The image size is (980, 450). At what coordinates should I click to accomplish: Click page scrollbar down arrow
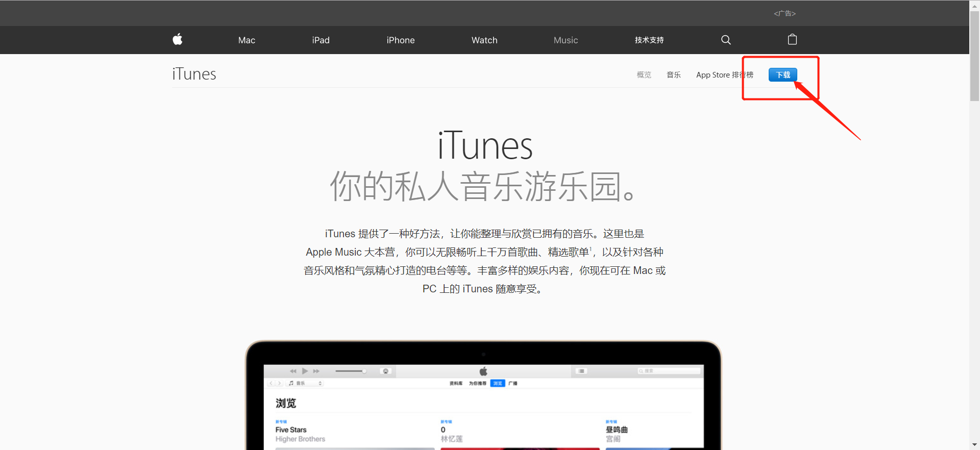click(975, 445)
